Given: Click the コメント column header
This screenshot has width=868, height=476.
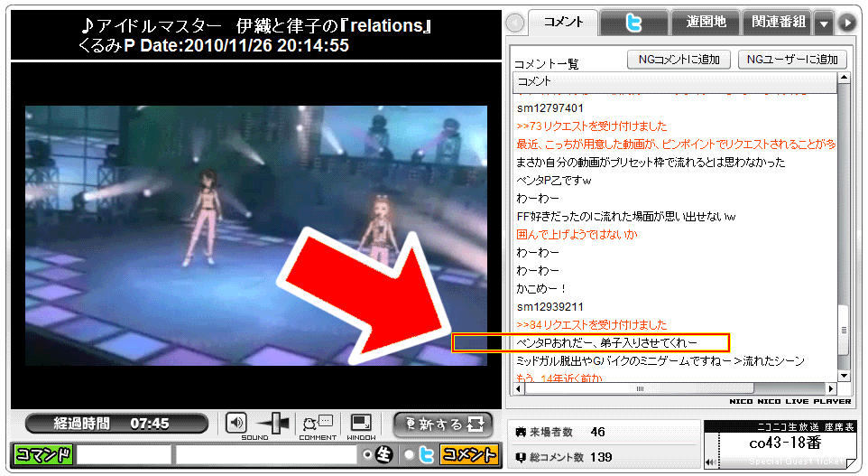Looking at the screenshot, I should click(x=675, y=82).
